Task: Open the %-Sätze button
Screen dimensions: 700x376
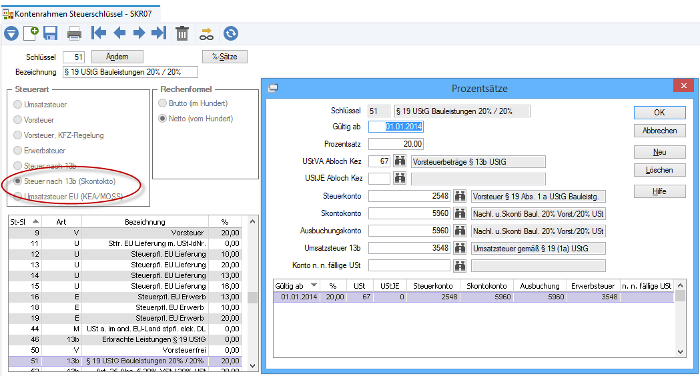Action: [x=225, y=57]
